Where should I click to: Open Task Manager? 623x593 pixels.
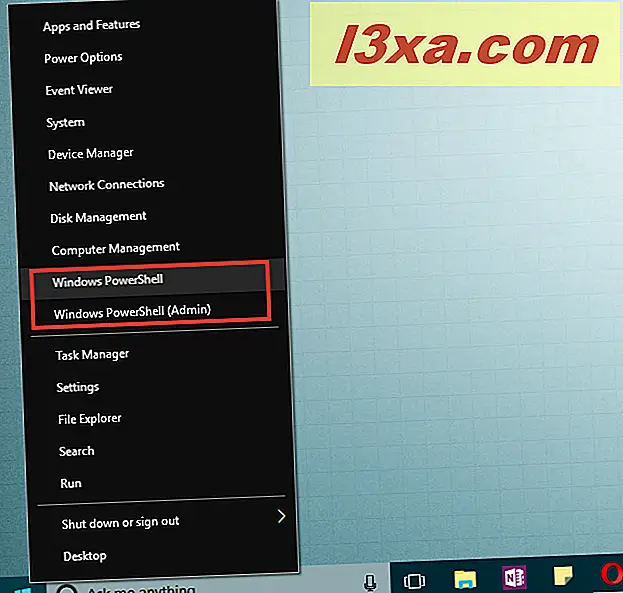[92, 355]
